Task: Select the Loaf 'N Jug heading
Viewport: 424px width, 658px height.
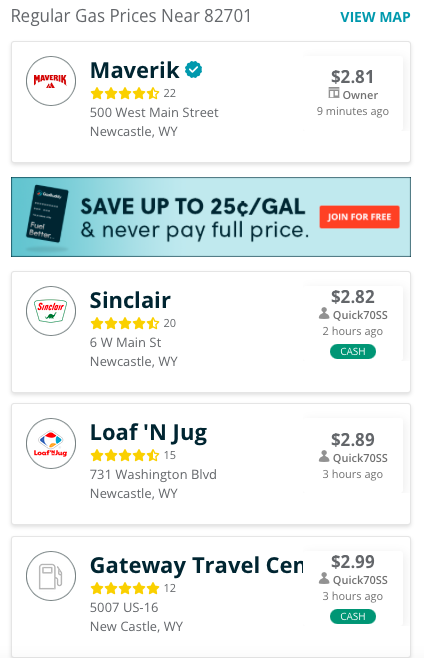Action: pos(149,433)
